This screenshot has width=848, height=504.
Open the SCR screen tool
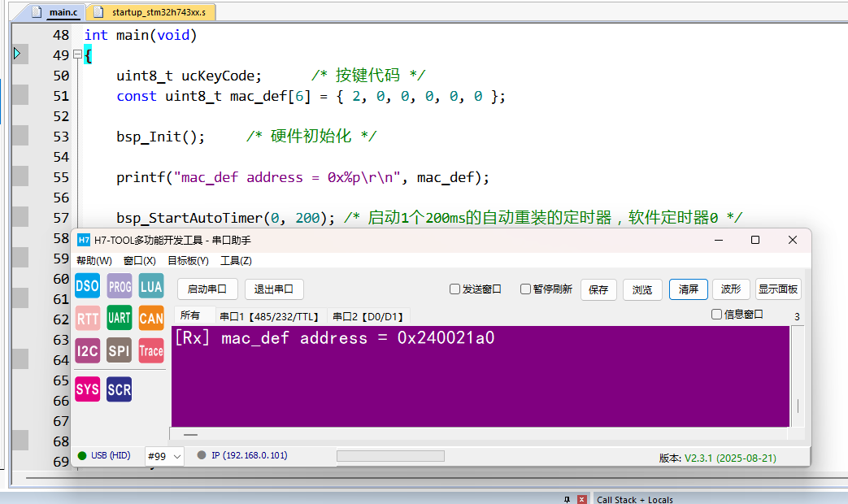coord(120,389)
